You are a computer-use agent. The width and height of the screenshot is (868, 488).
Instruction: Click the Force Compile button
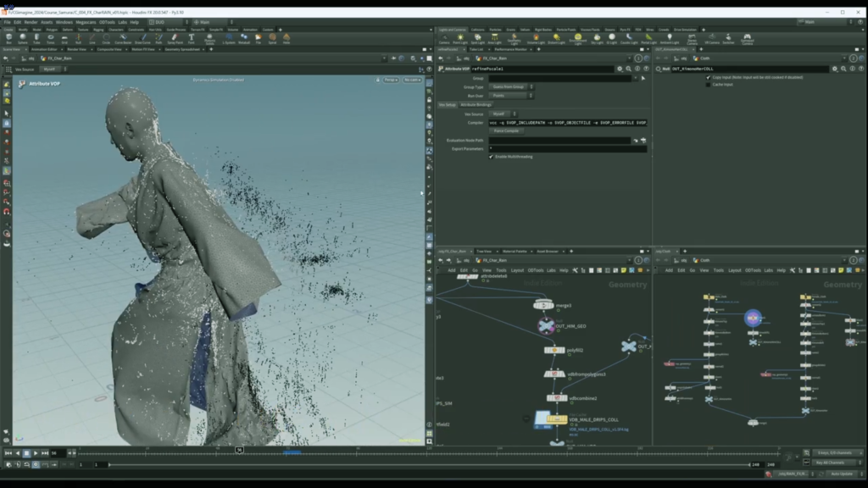[x=506, y=131]
